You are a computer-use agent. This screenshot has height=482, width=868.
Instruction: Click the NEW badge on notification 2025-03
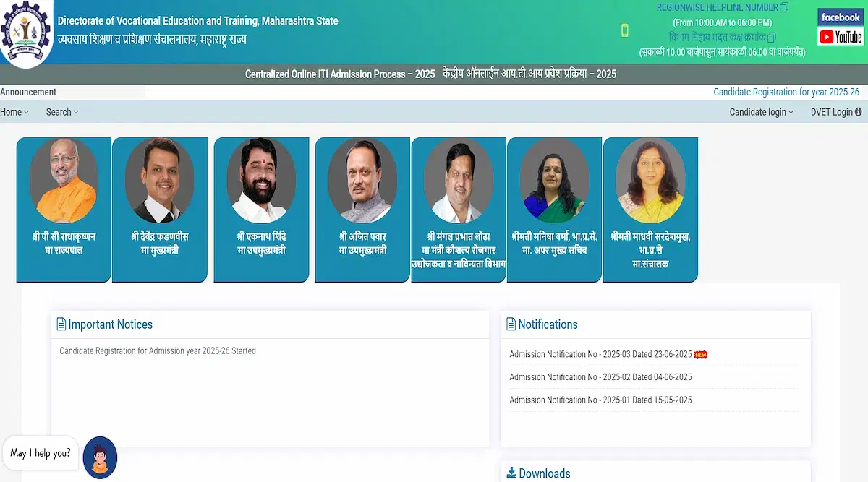point(701,354)
